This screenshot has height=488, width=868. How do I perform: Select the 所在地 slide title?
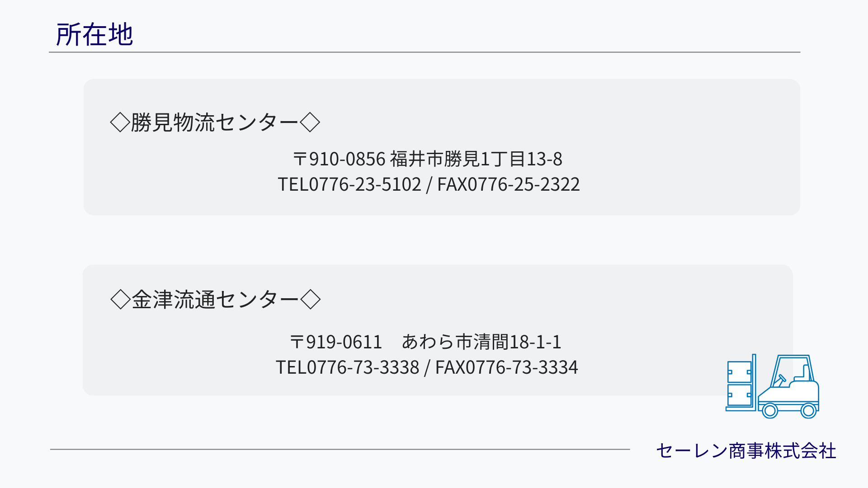pyautogui.click(x=94, y=34)
